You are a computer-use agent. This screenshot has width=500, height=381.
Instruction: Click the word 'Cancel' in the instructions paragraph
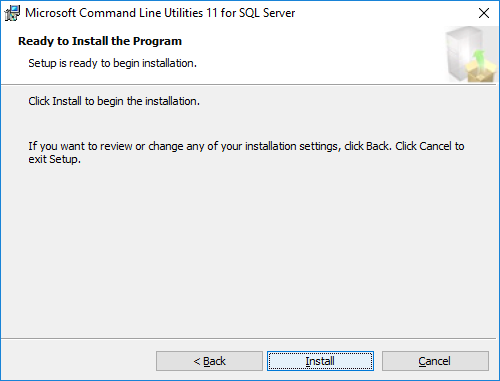click(x=435, y=146)
